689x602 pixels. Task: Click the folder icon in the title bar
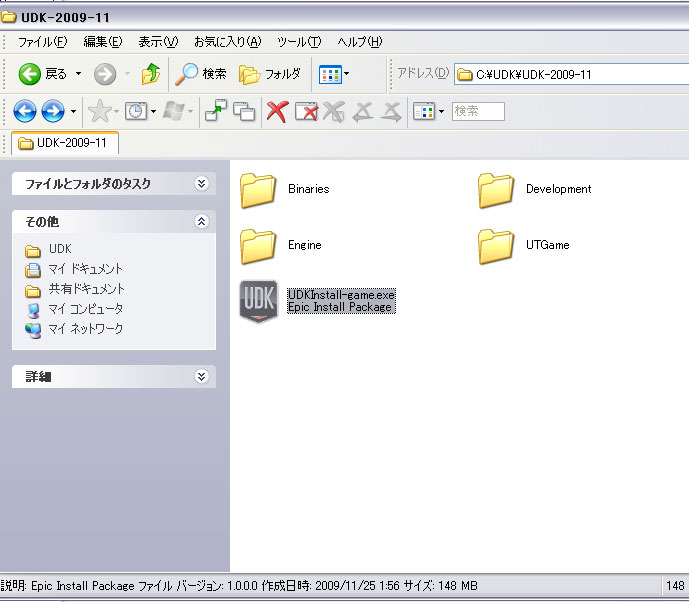pos(9,17)
